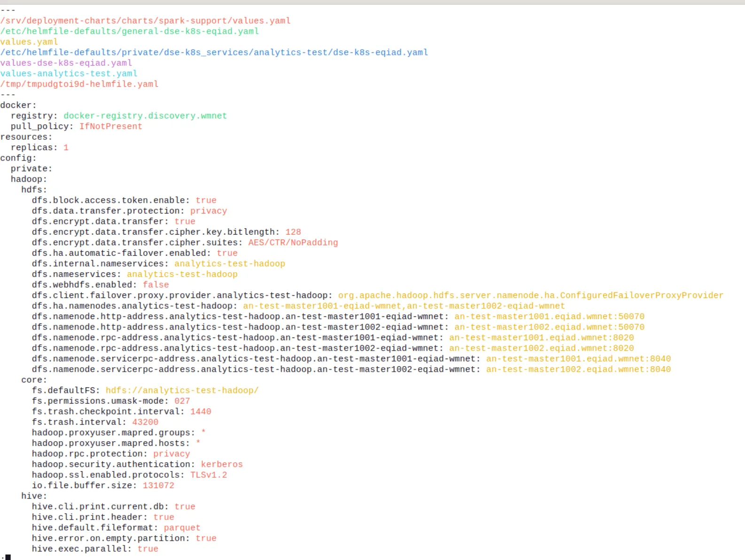
Task: Click values-dse-k8s-eqiad.yaml line
Action: (x=66, y=63)
